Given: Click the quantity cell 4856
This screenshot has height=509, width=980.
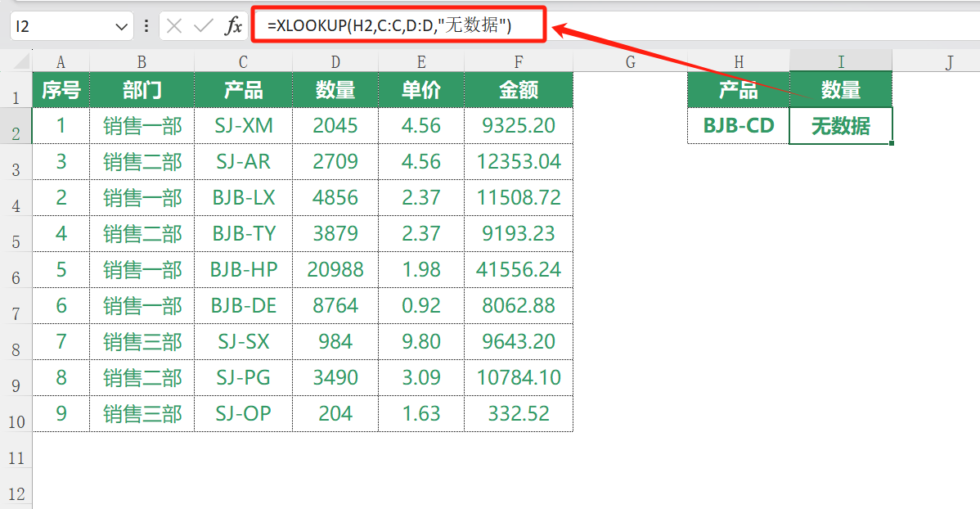Looking at the screenshot, I should point(335,197).
